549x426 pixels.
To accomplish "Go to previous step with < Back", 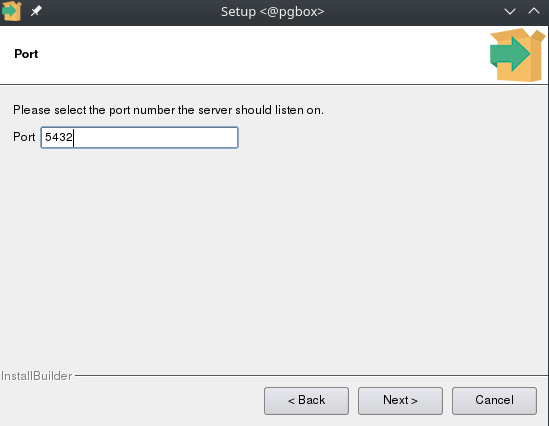I will (x=306, y=400).
